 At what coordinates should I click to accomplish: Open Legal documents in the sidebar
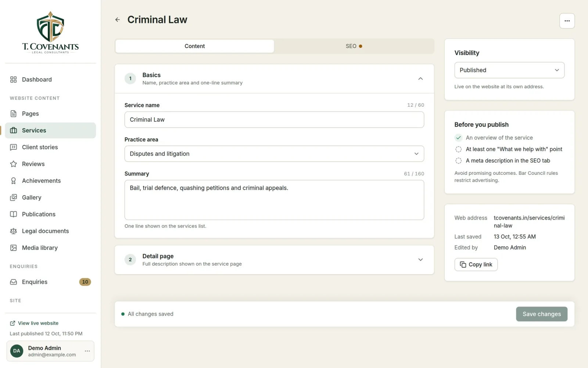click(50, 231)
